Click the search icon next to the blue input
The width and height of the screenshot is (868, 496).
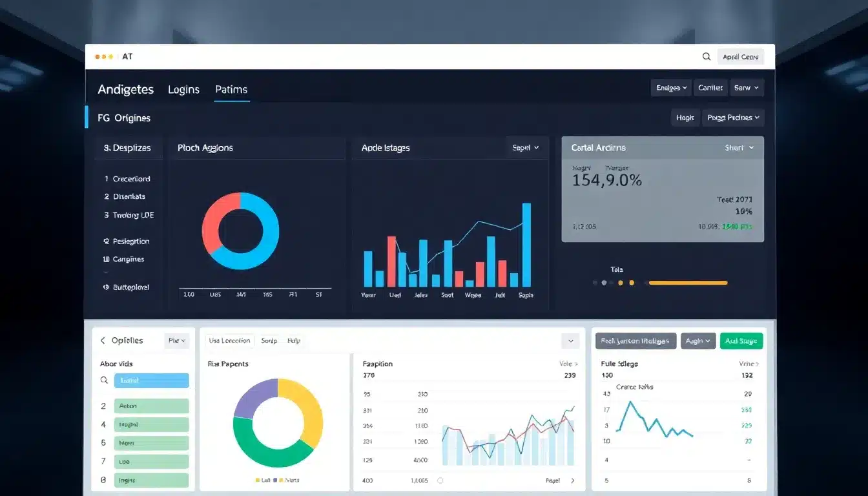pos(104,380)
